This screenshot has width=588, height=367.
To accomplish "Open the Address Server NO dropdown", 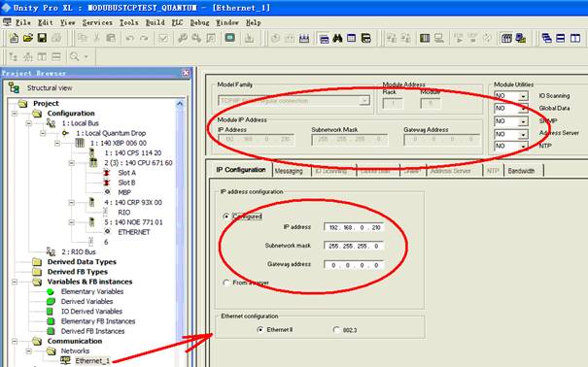I will (523, 134).
